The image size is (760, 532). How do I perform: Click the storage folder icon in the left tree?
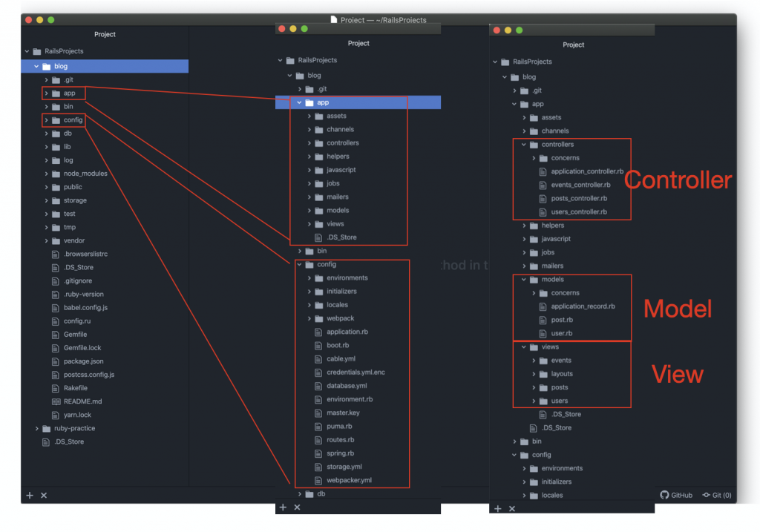(x=56, y=200)
